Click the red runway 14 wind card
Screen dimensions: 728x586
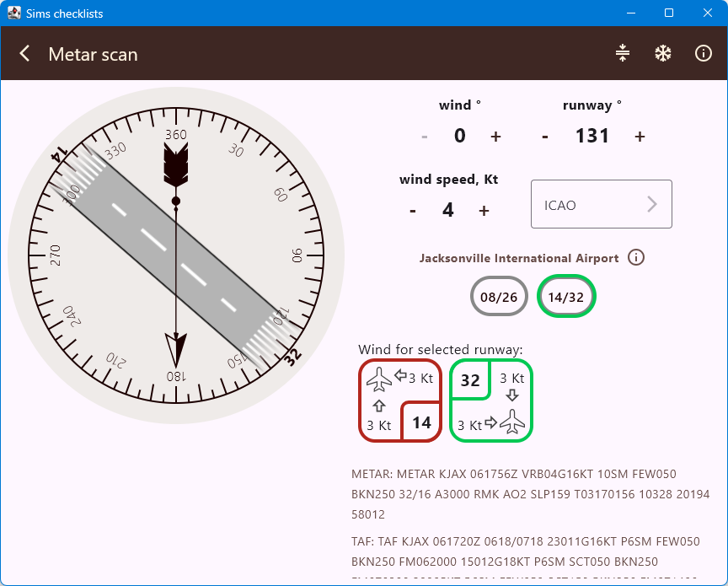tap(399, 401)
